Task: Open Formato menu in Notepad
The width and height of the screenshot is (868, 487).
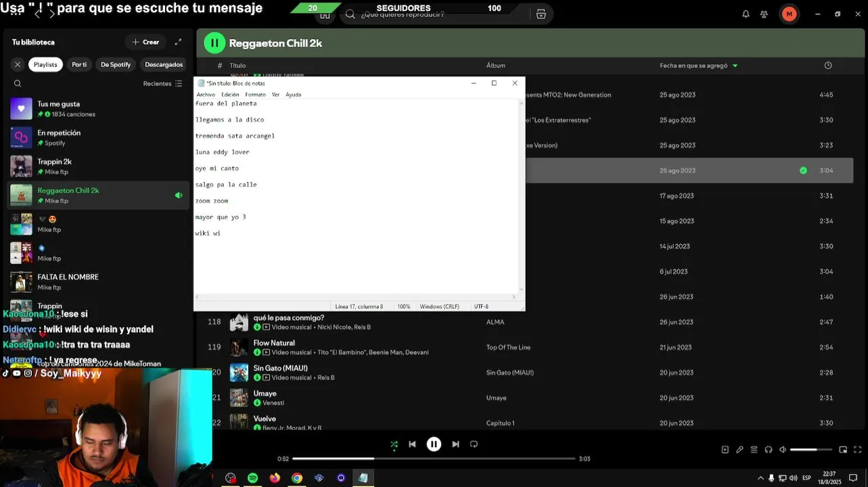Action: coord(255,95)
